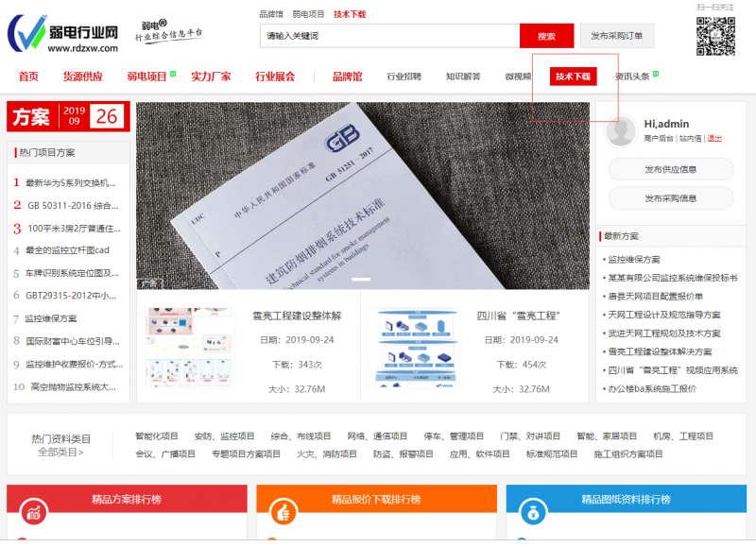
Task: Go to 首页 in navigation bar
Action: pyautogui.click(x=28, y=77)
